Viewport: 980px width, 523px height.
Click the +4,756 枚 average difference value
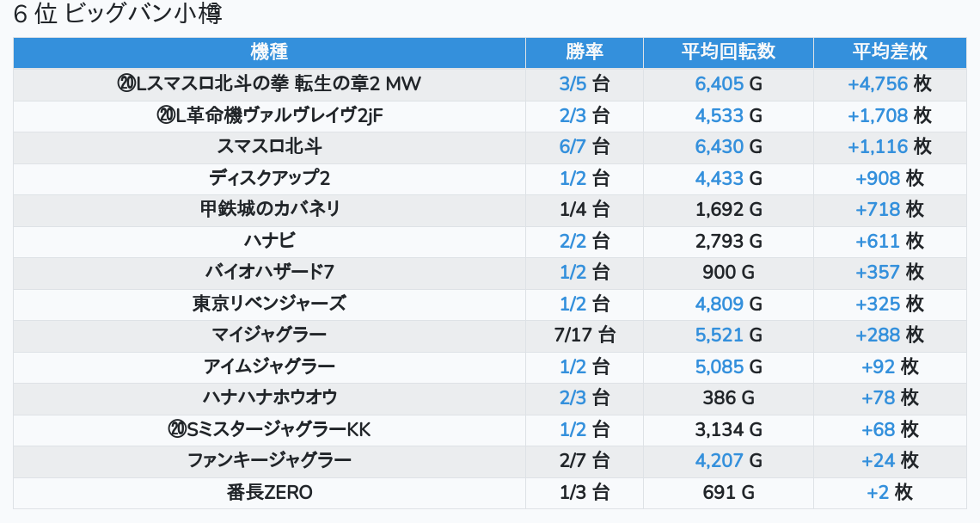[890, 83]
